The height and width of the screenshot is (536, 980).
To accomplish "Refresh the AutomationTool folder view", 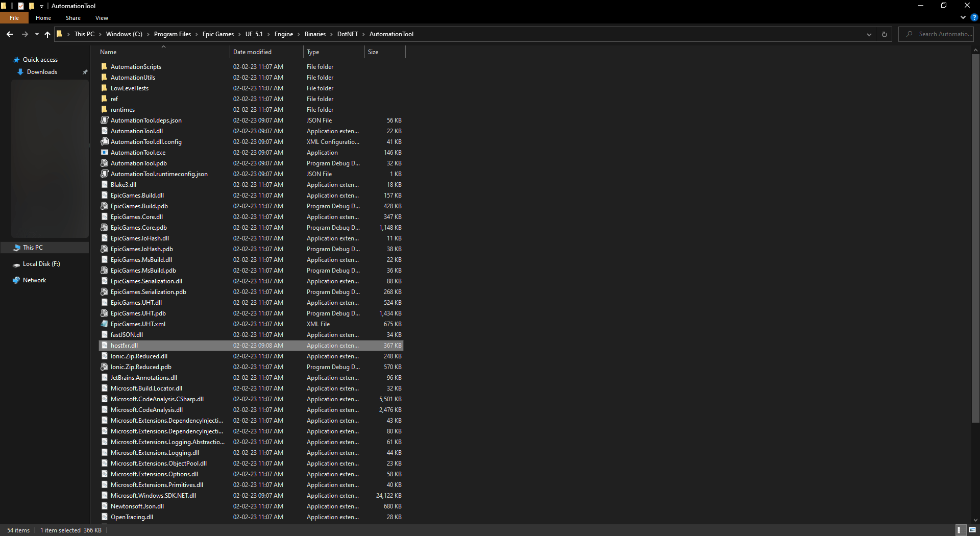I will (885, 34).
